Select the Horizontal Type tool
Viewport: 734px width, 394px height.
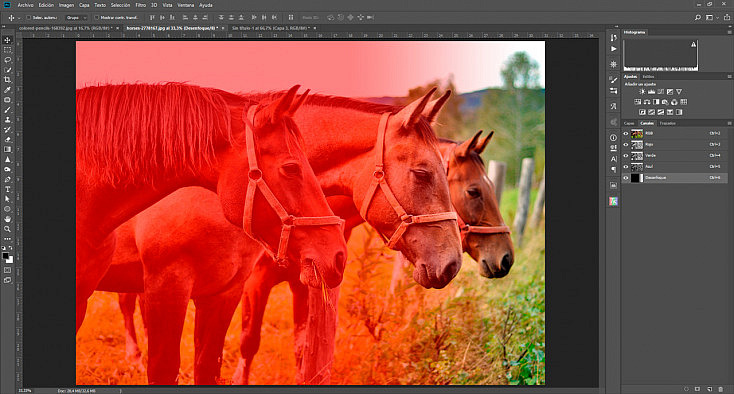(7, 189)
